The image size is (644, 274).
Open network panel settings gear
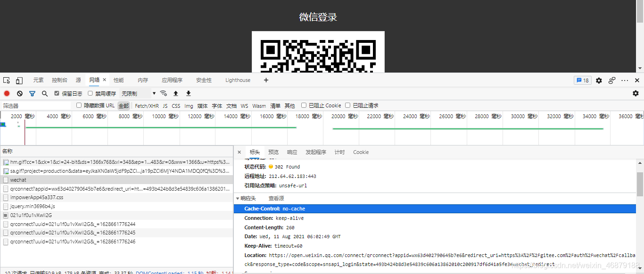636,93
